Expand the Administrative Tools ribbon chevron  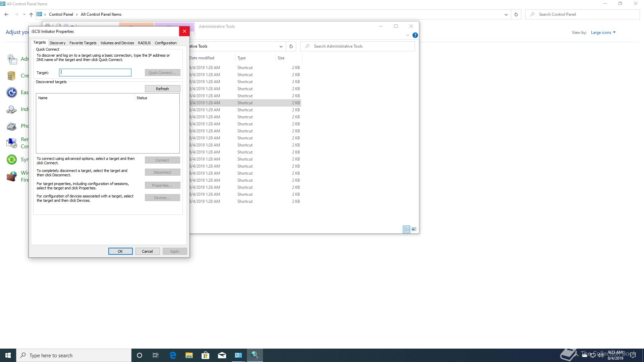pyautogui.click(x=408, y=35)
